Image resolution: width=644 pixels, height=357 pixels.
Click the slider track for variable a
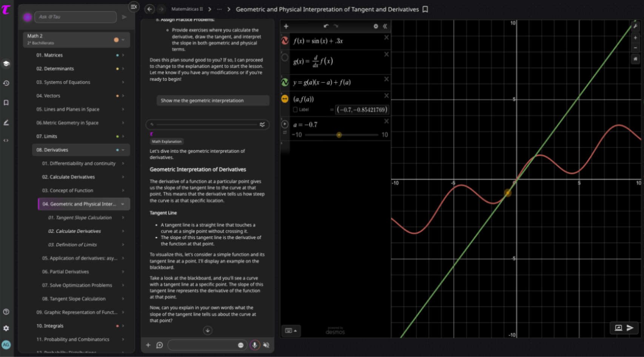click(341, 135)
